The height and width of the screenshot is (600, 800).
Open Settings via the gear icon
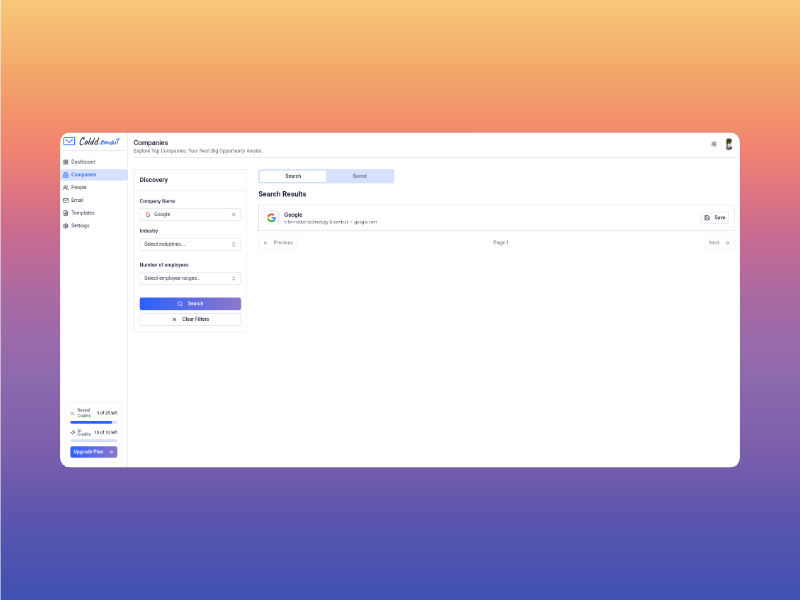66,226
